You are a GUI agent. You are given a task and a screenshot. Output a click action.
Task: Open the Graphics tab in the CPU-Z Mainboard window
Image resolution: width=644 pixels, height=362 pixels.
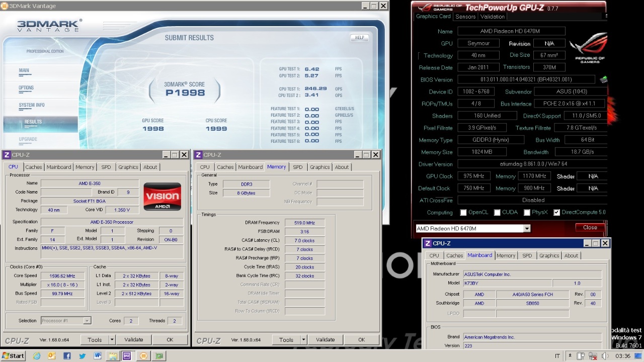[x=549, y=255]
